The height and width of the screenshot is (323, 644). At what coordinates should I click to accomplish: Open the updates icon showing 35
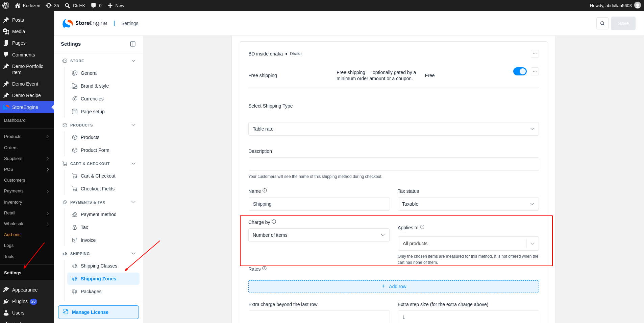[52, 5]
